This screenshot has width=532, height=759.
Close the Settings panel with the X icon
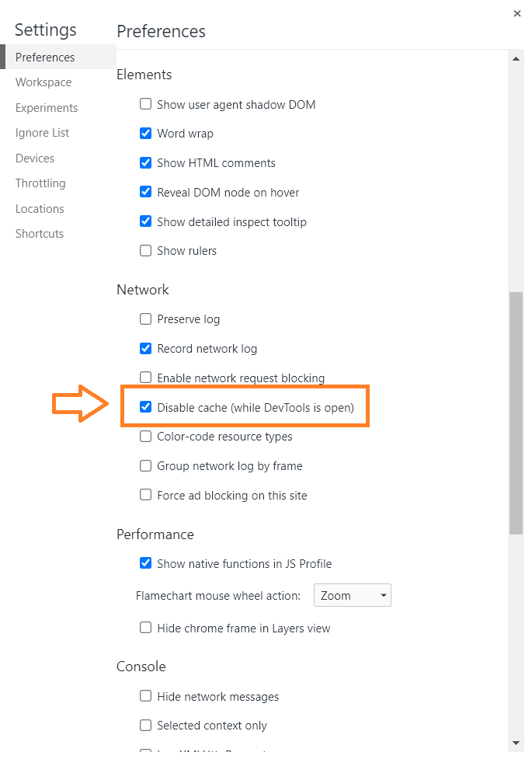pos(517,13)
